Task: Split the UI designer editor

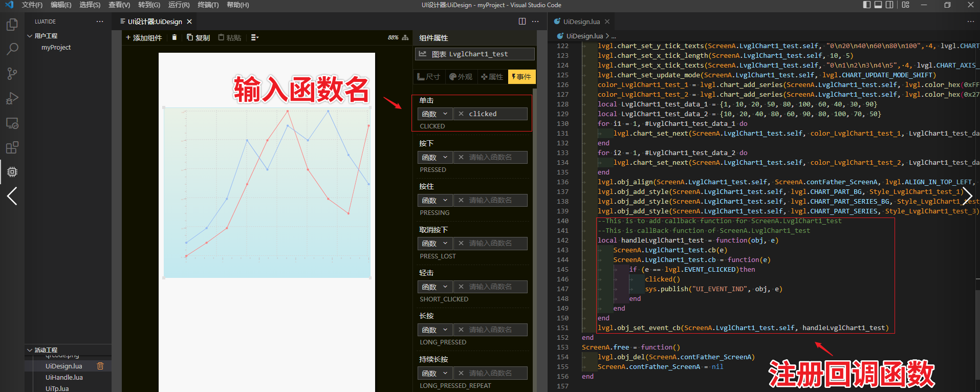Action: 522,21
